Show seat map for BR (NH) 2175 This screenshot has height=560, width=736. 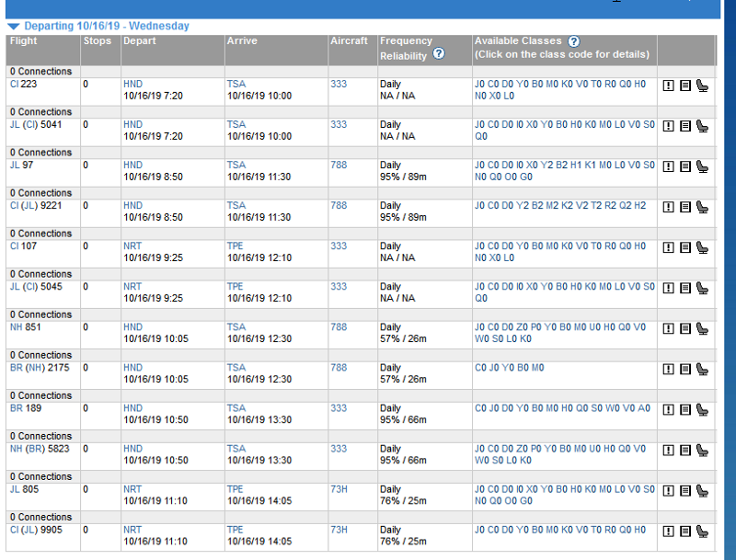pos(702,369)
